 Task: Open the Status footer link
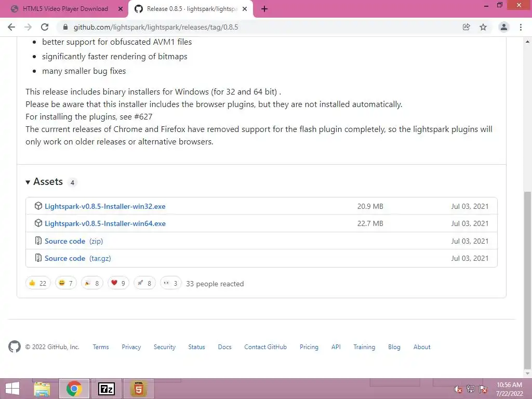pos(197,347)
